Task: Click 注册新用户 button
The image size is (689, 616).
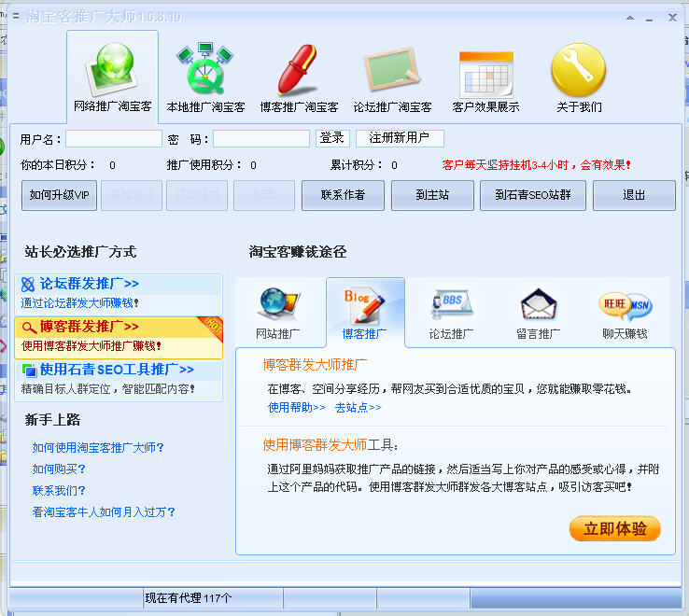Action: click(400, 138)
